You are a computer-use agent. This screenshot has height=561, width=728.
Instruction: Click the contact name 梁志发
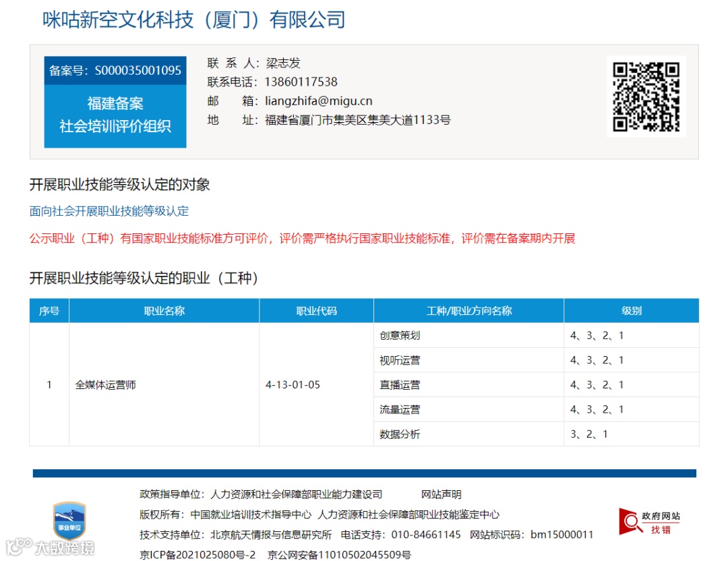click(283, 63)
